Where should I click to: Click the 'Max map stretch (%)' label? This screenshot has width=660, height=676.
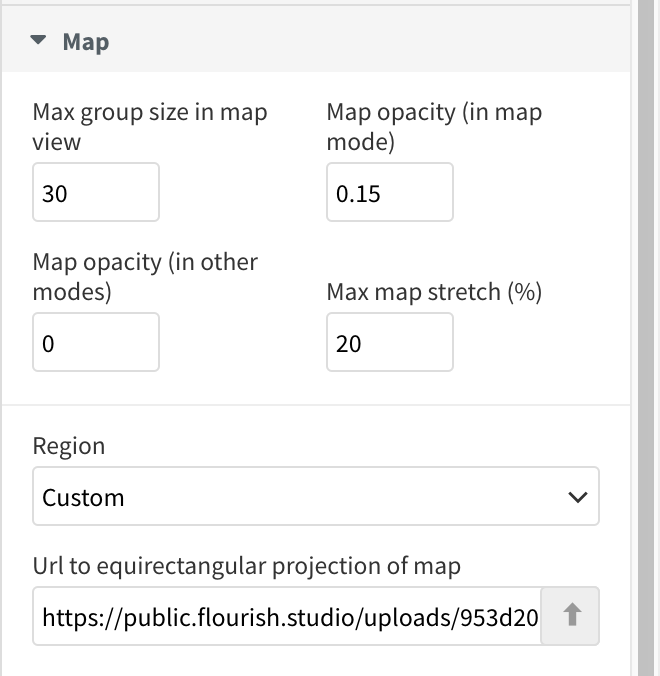(x=434, y=292)
